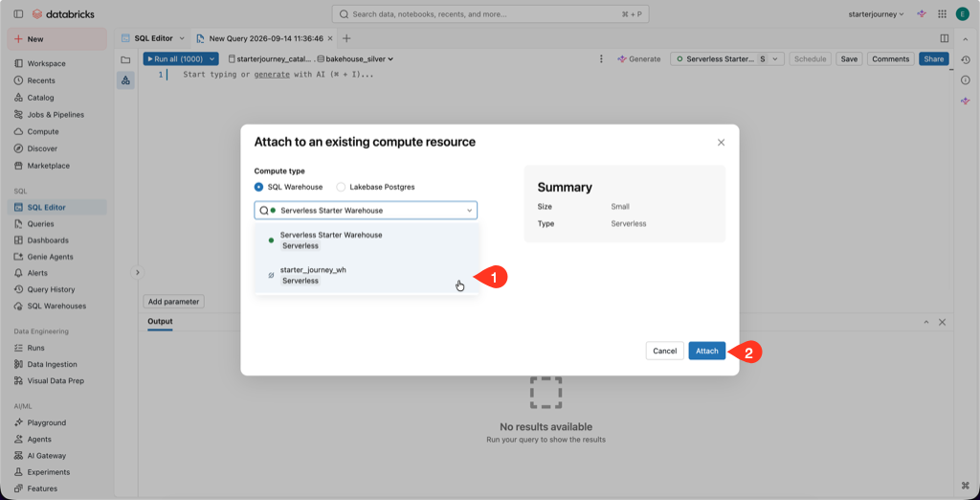Click the Attach button
980x500 pixels.
(707, 351)
